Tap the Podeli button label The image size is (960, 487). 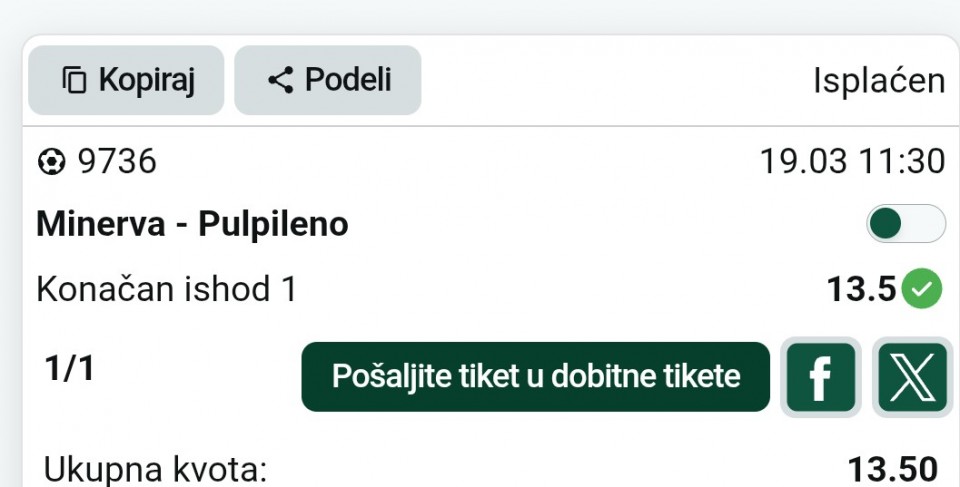(x=348, y=80)
